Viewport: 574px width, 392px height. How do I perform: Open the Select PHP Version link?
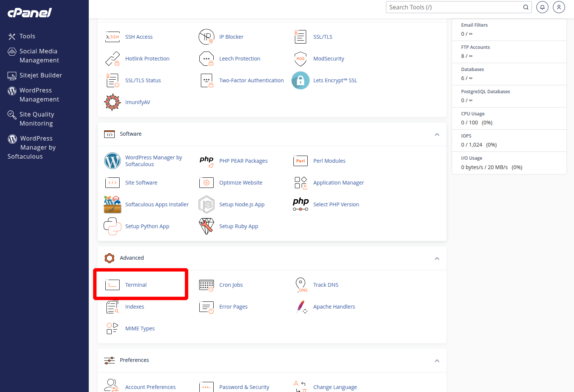pos(336,204)
